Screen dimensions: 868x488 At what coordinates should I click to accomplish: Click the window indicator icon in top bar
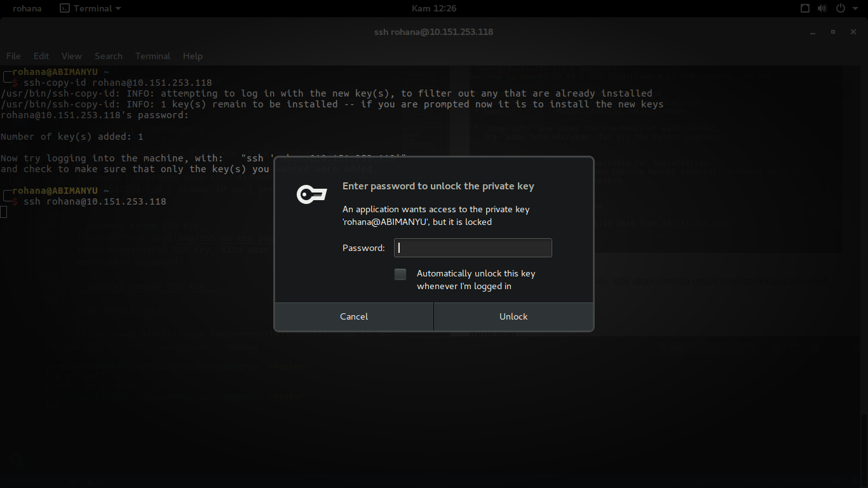(804, 8)
